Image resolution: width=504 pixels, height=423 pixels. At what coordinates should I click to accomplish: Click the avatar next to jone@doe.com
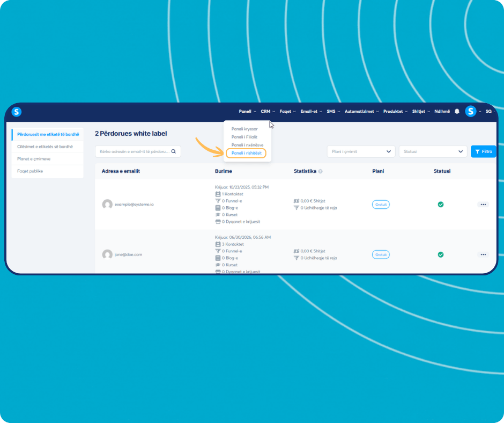click(107, 254)
